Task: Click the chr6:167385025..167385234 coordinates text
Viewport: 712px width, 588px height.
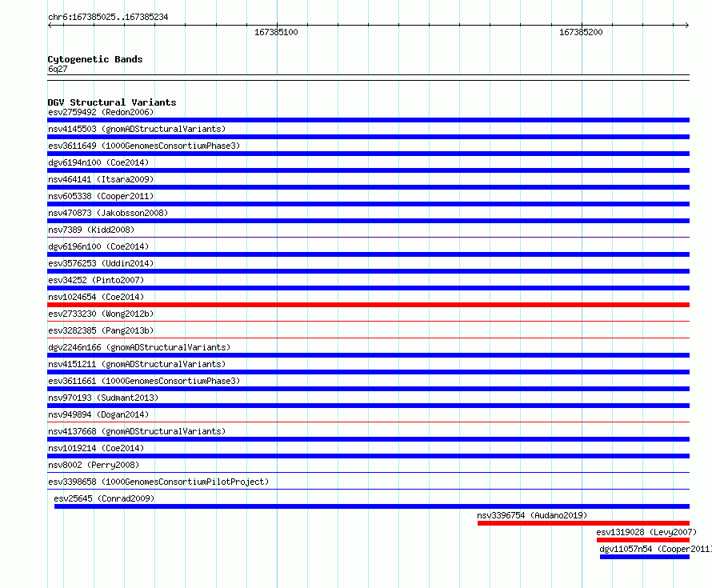Action: [108, 17]
